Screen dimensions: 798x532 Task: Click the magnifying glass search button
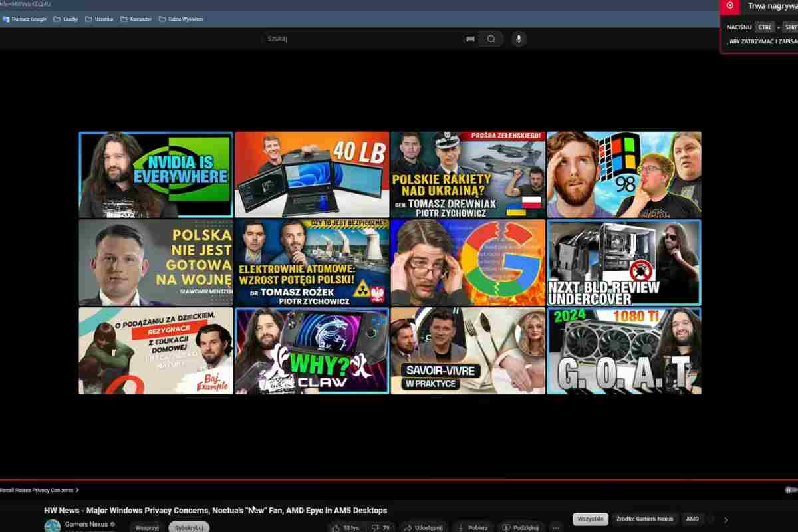[x=491, y=39]
